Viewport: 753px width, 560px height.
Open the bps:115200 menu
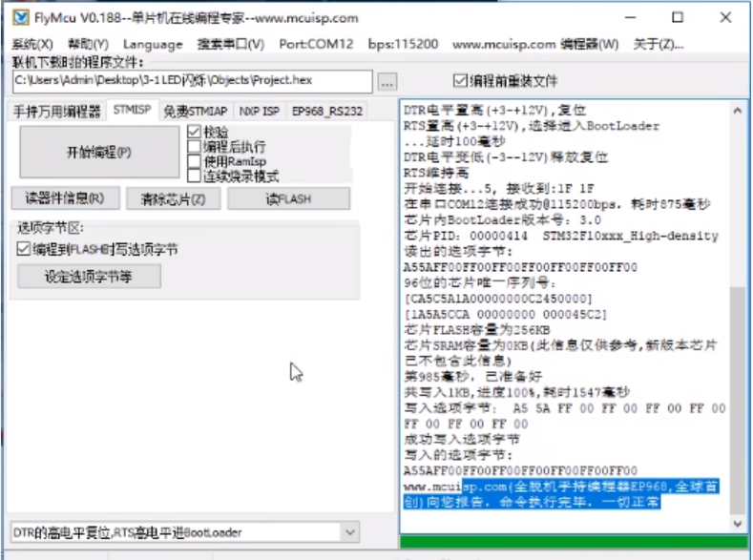click(x=403, y=44)
